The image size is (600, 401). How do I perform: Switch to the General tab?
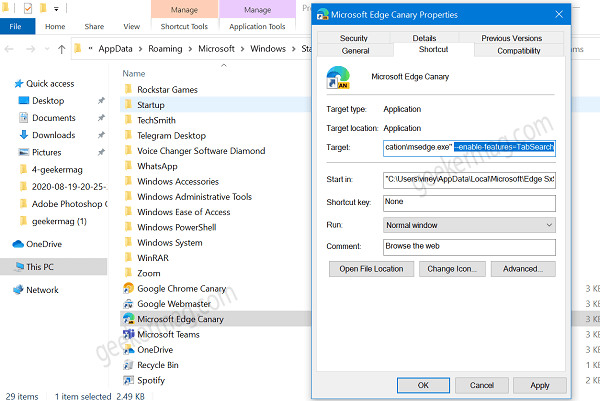[x=355, y=51]
